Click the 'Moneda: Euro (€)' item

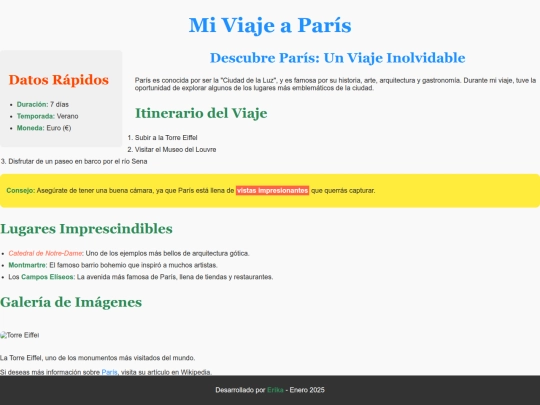coord(44,128)
